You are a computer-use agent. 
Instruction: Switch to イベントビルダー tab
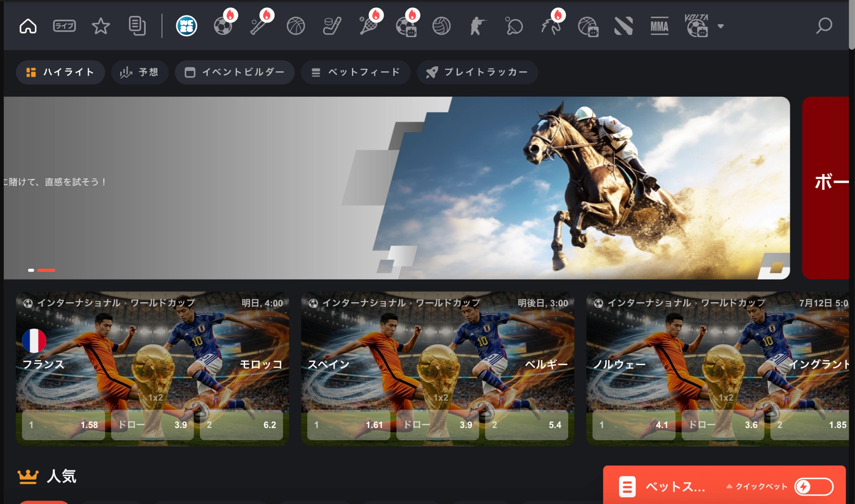(x=235, y=72)
